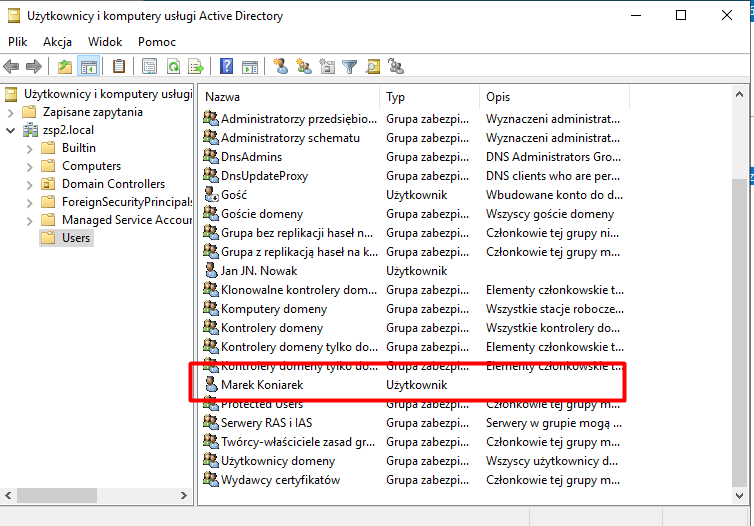This screenshot has width=754, height=526.
Task: Create new organizational unit via toolbar icon
Action: (327, 66)
